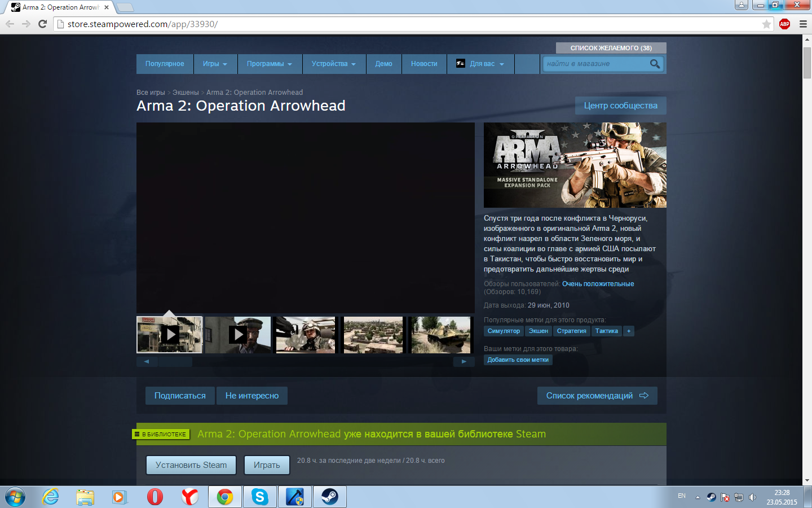Viewport: 812px width, 508px height.
Task: Click the Все игры breadcrumb link
Action: point(151,93)
